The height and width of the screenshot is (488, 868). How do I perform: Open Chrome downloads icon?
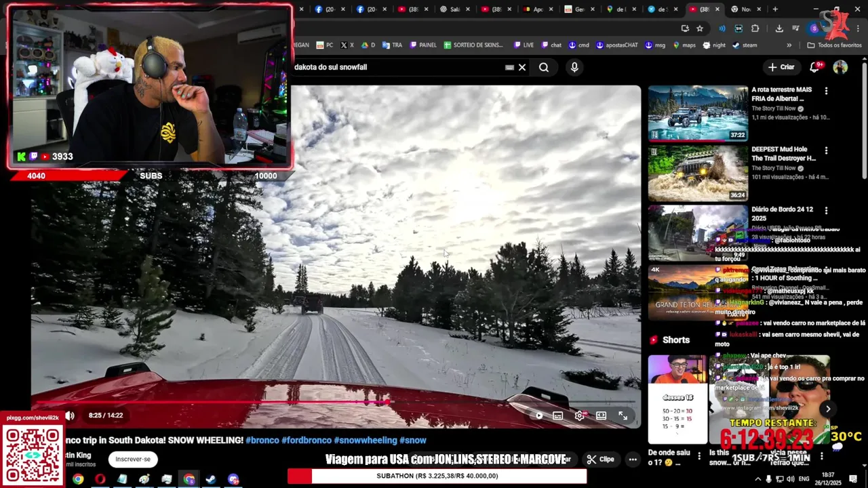tap(779, 28)
